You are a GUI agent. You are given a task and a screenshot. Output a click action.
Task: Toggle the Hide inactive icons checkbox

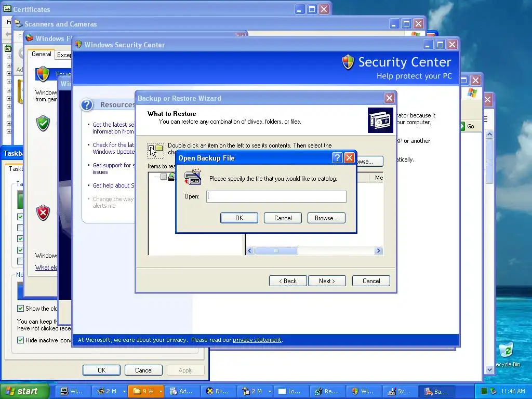coord(20,340)
